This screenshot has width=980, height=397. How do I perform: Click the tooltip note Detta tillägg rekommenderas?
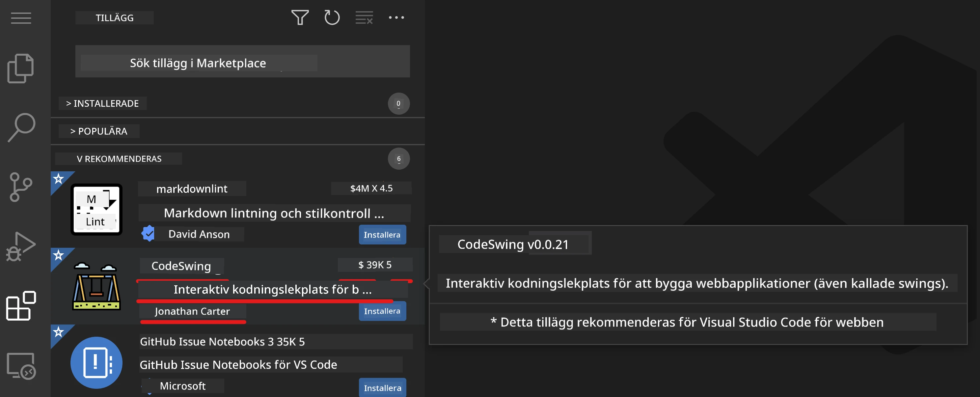pyautogui.click(x=688, y=322)
